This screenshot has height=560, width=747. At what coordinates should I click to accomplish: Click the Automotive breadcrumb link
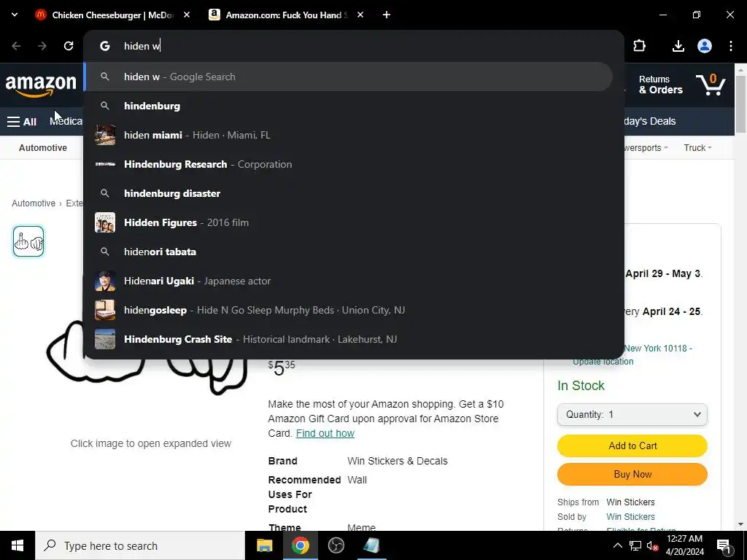pyautogui.click(x=34, y=203)
